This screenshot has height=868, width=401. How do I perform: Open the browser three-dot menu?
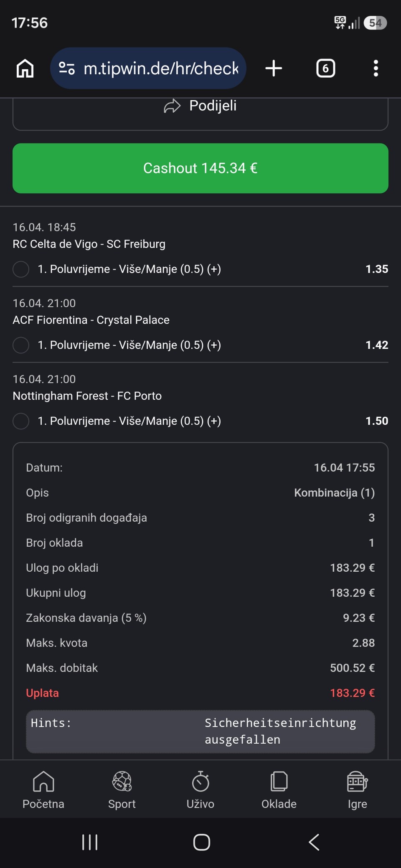coord(376,68)
